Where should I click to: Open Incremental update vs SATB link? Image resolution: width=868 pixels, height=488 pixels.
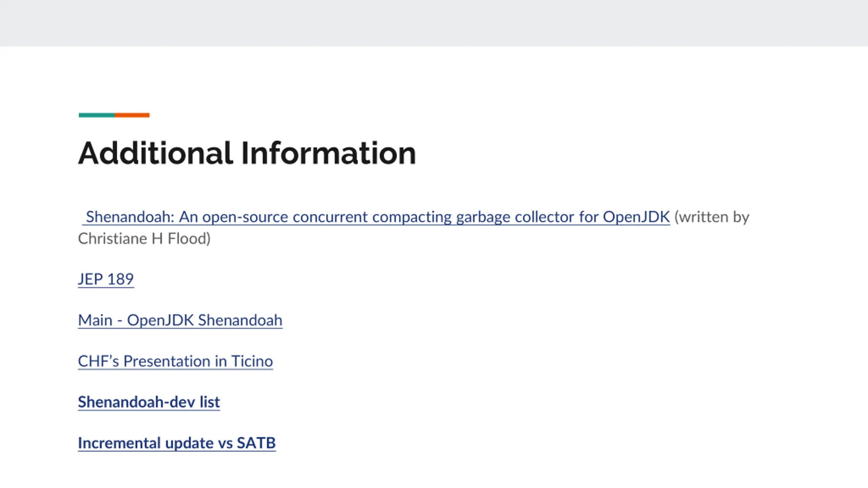(x=177, y=443)
